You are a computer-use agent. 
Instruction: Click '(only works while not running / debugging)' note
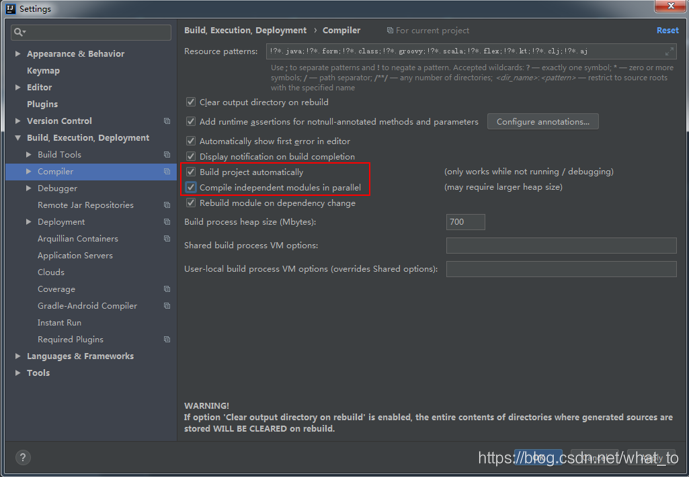[529, 172]
